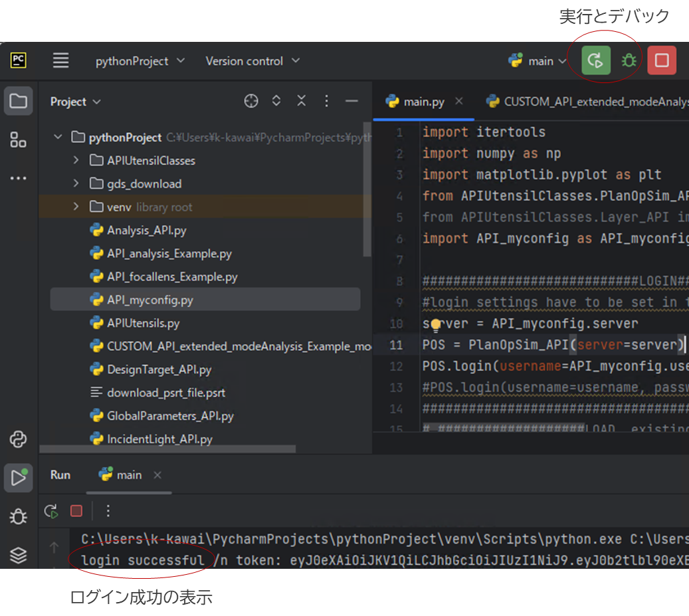Expand the APIUtensilClasses folder
689x616 pixels.
[76, 160]
